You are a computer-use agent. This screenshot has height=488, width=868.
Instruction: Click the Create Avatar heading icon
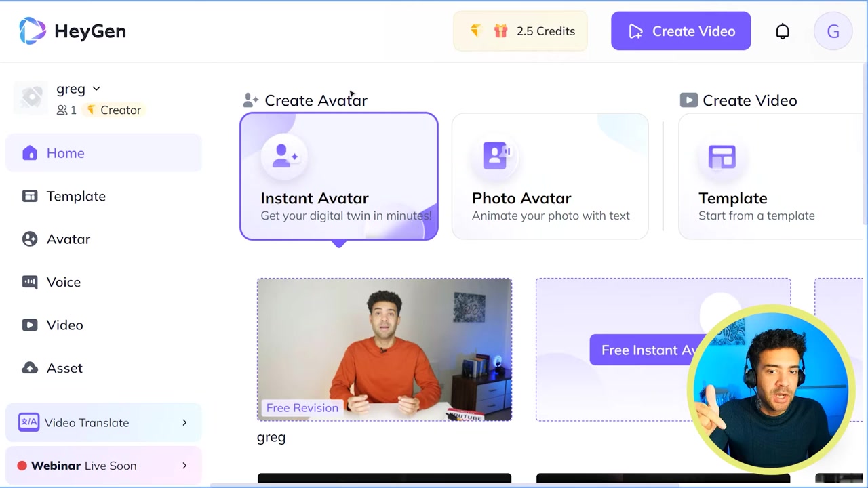(251, 100)
